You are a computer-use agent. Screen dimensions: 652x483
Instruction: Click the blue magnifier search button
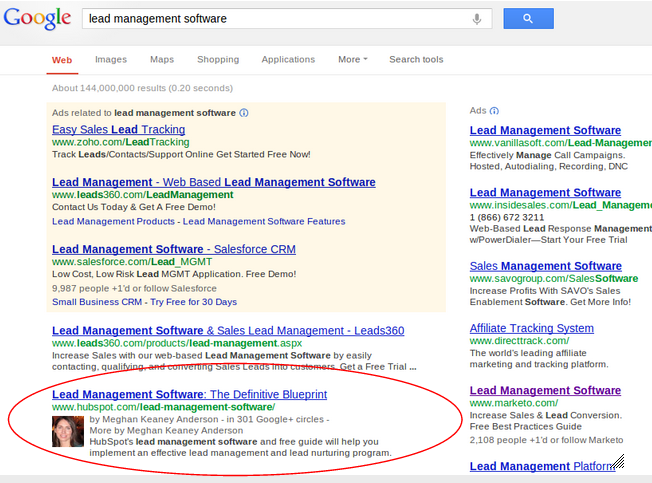(528, 18)
